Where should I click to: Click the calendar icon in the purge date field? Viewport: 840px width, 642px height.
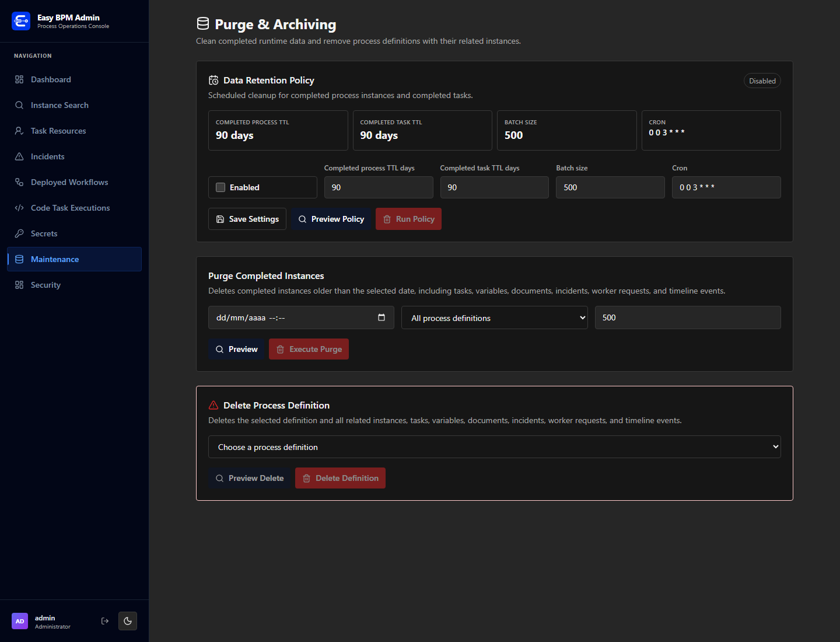point(381,317)
